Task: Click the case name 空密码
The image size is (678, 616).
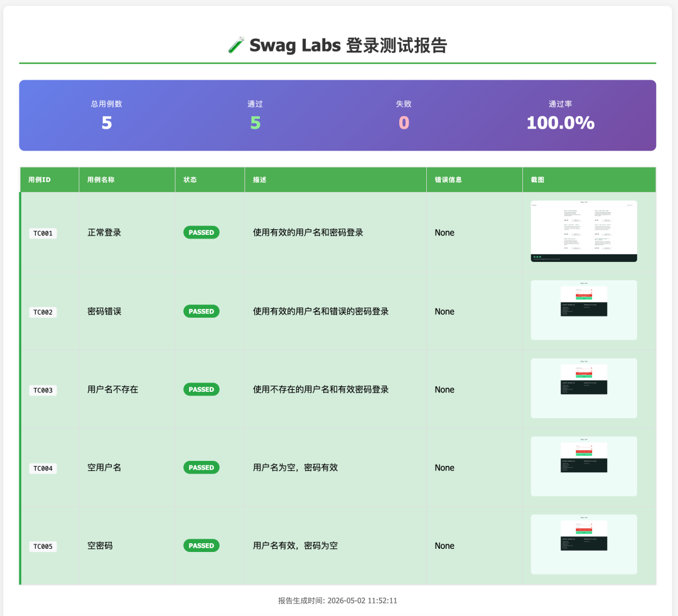Action: 100,546
